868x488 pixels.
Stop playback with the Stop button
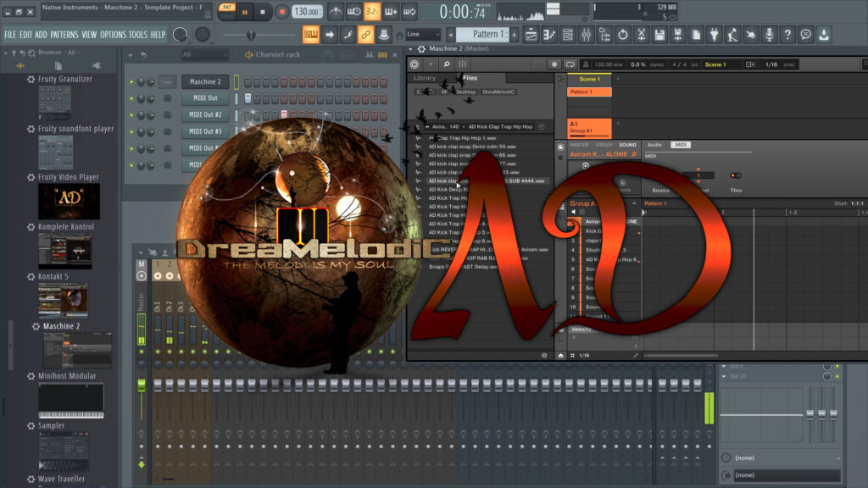(x=263, y=12)
